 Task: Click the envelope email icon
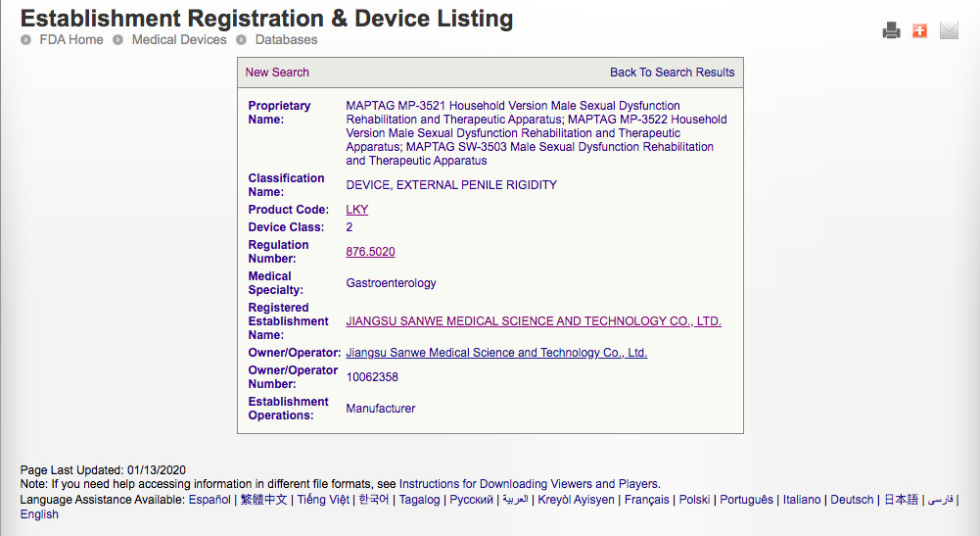tap(949, 31)
